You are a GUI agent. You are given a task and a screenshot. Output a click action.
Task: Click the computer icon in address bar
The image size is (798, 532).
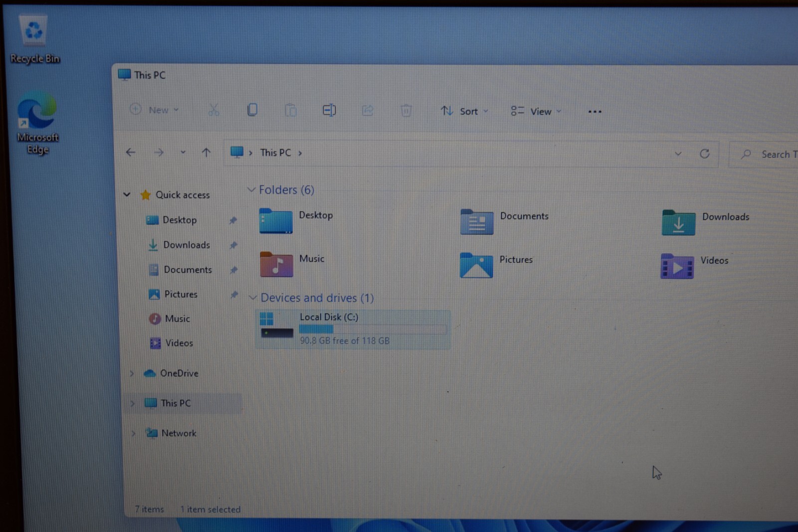pos(237,152)
